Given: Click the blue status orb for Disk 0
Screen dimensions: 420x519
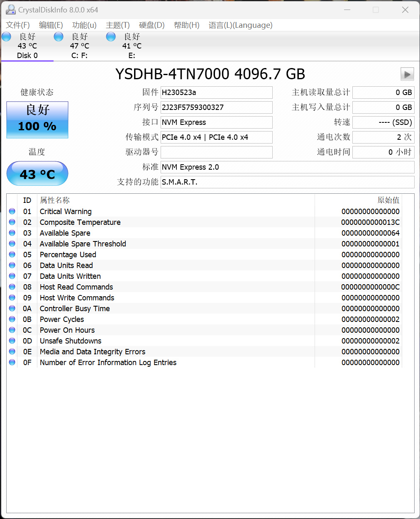Looking at the screenshot, I should point(6,37).
